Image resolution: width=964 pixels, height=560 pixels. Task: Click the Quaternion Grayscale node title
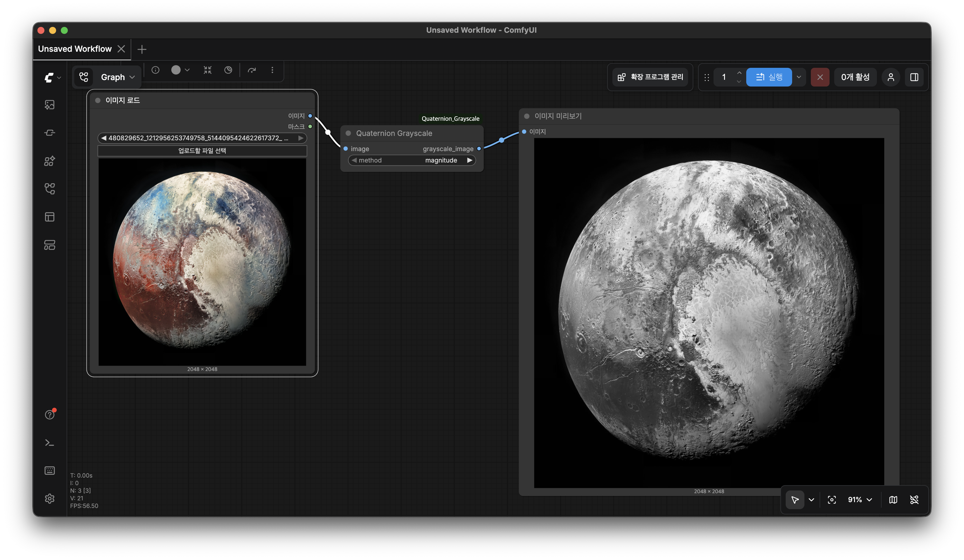click(394, 133)
